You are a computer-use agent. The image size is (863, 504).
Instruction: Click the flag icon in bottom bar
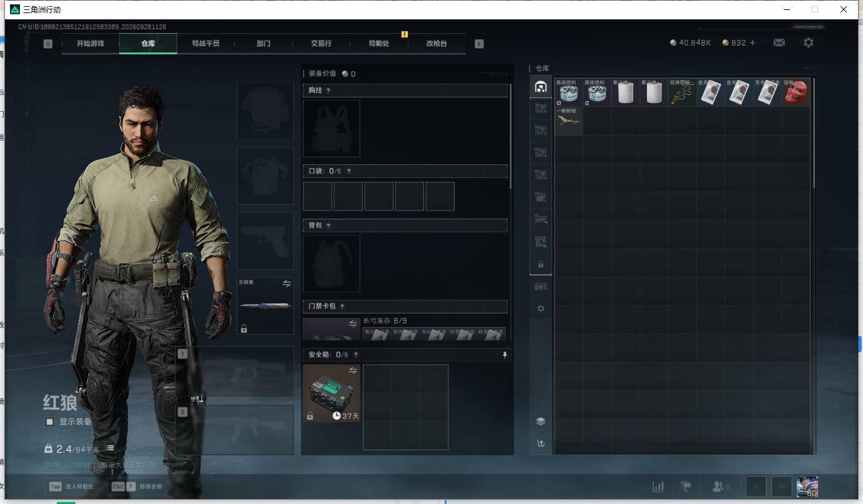coord(686,487)
